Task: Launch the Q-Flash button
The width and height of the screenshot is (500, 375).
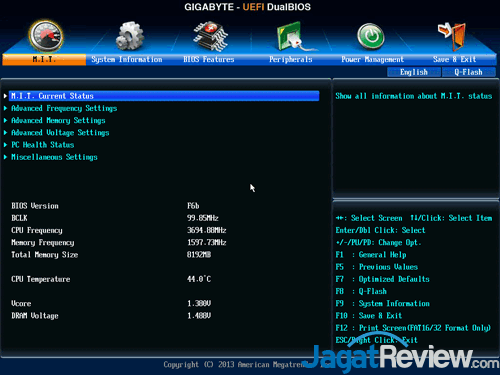Action: tap(468, 72)
